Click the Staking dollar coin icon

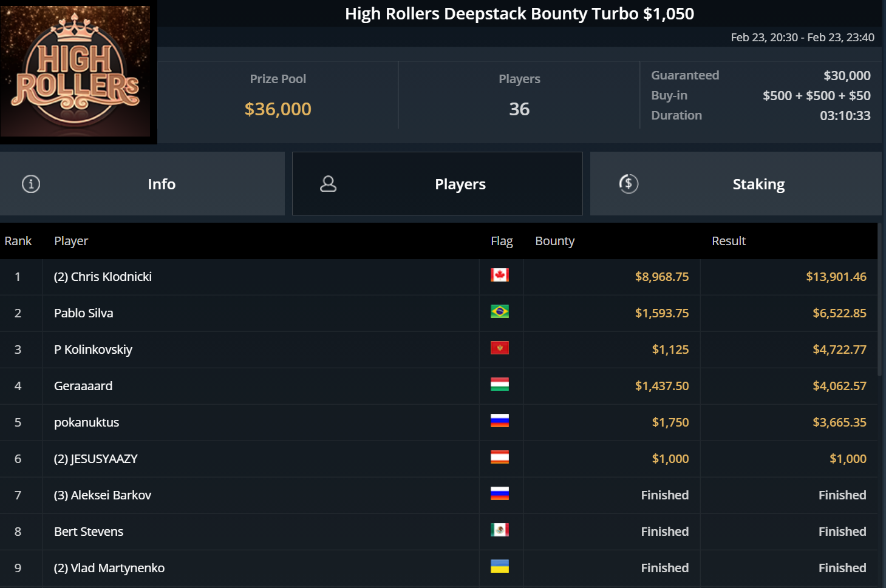tap(629, 184)
